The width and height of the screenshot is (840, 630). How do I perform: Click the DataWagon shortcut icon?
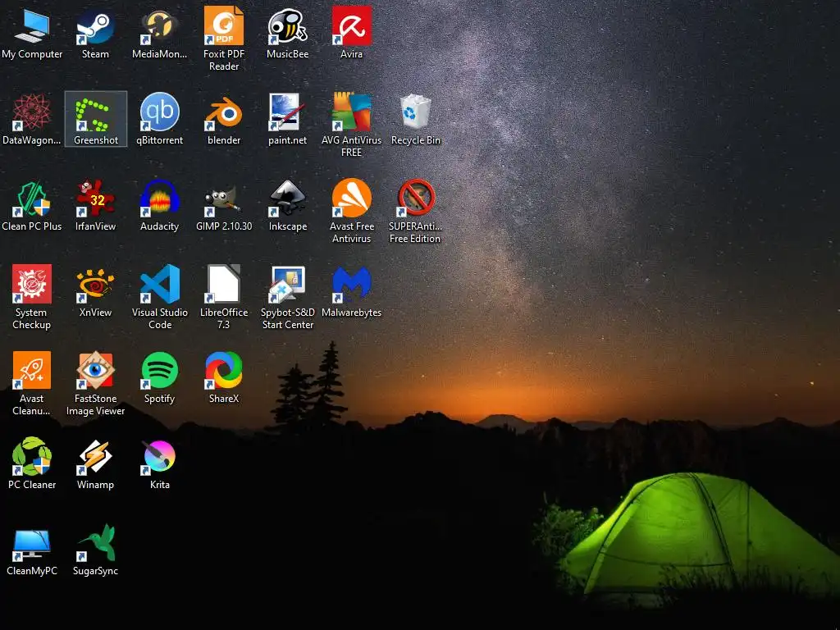pos(32,112)
